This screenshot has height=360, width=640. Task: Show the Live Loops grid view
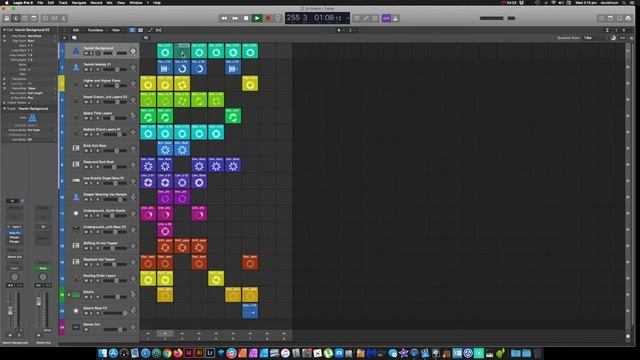click(x=132, y=30)
